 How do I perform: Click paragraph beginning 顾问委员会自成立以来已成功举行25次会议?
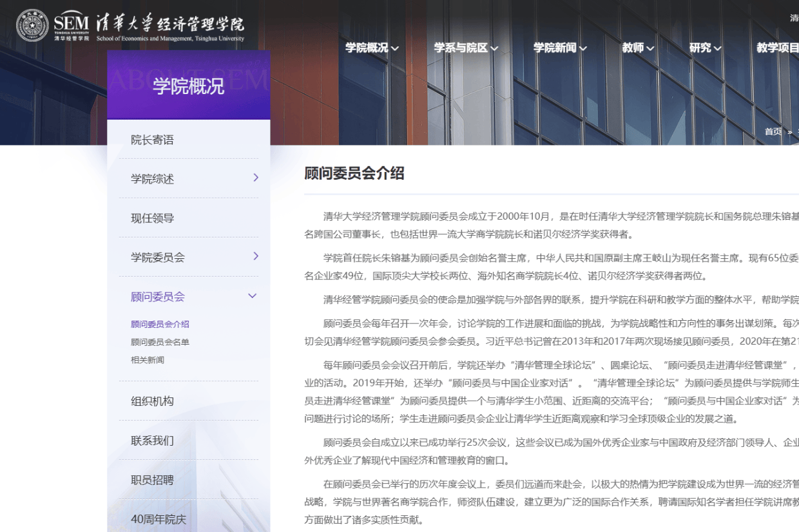click(552, 451)
